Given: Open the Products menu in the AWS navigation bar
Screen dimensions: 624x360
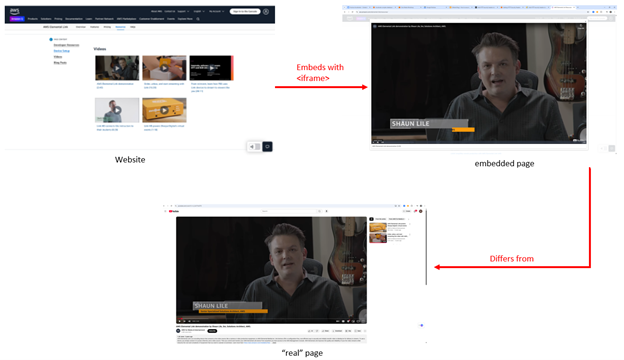Looking at the screenshot, I should [33, 19].
